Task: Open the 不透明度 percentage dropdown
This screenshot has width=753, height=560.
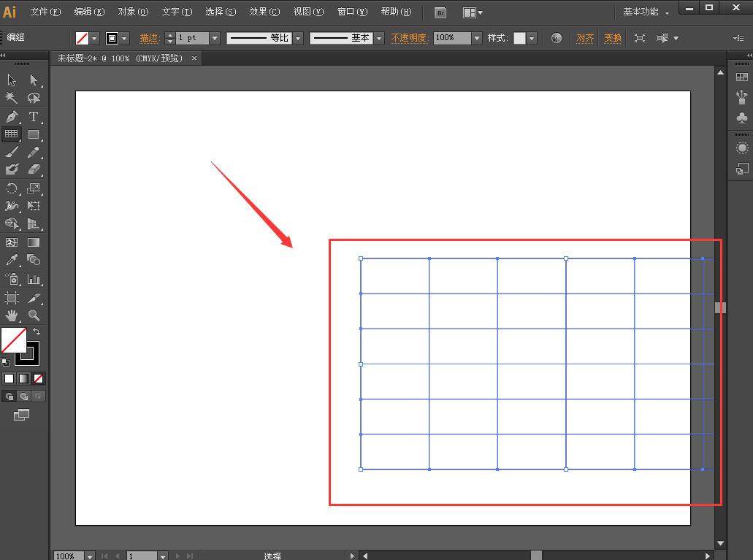Action: tap(476, 37)
